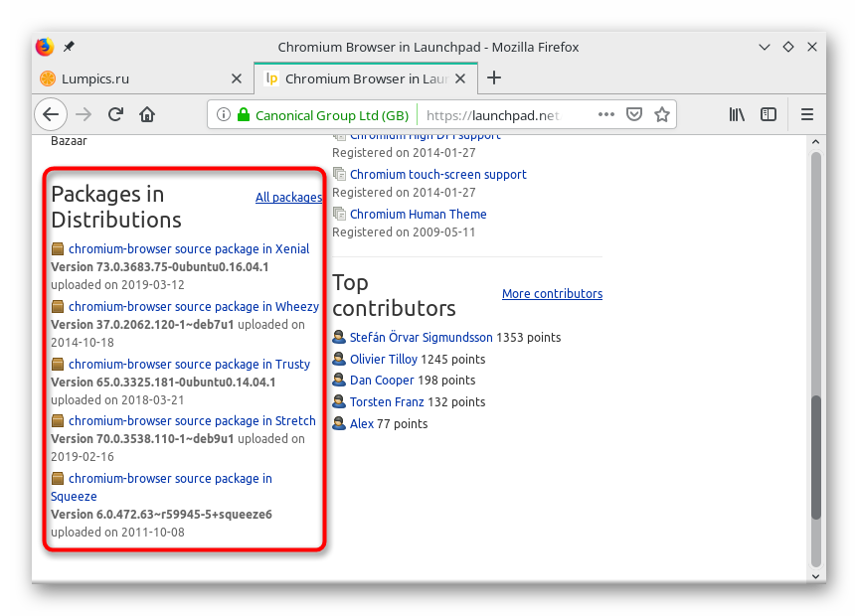View Olivier Tilloy's profile
858x616 pixels.
(x=384, y=359)
